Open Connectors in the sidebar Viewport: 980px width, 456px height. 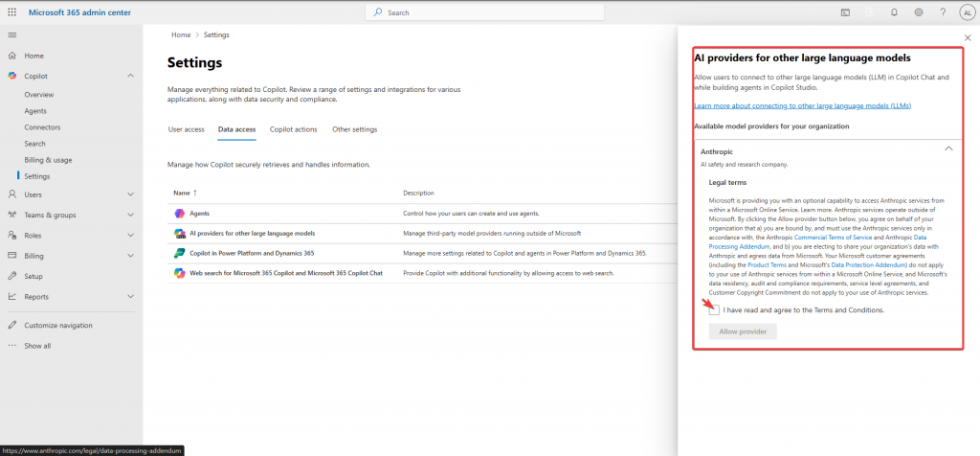[x=42, y=127]
